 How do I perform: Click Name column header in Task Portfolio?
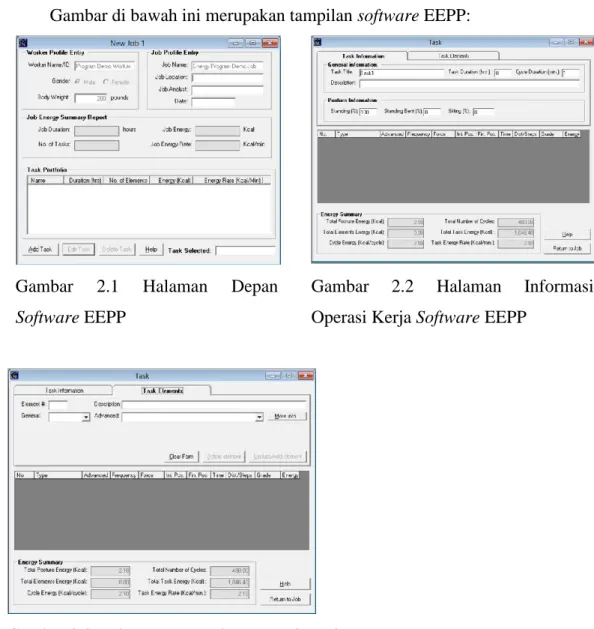tap(46, 180)
